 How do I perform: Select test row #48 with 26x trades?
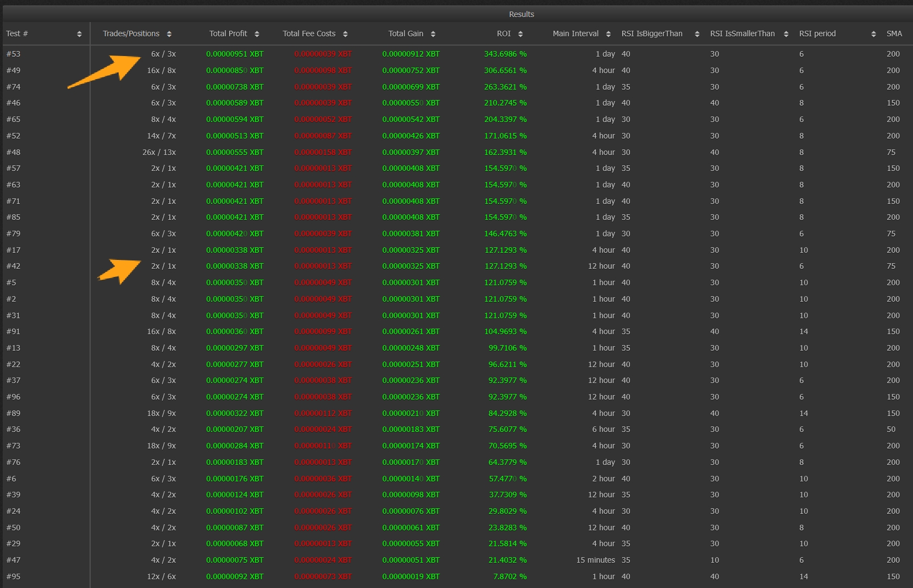tap(13, 152)
